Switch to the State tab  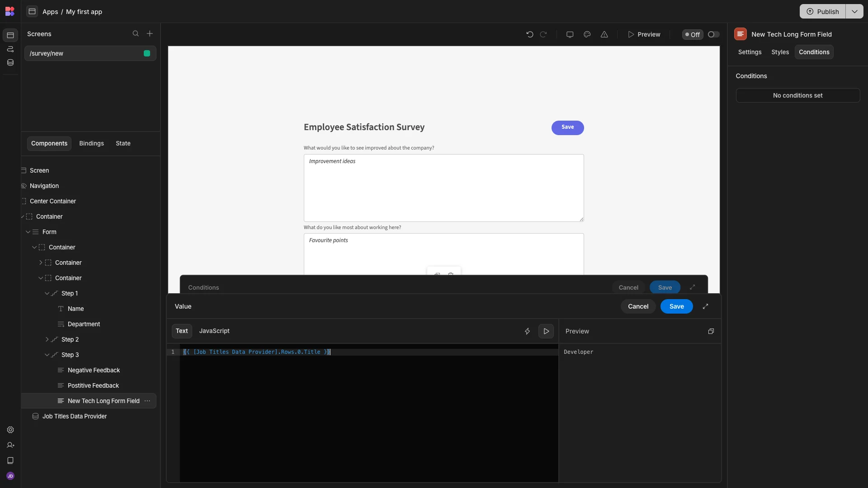click(x=123, y=143)
